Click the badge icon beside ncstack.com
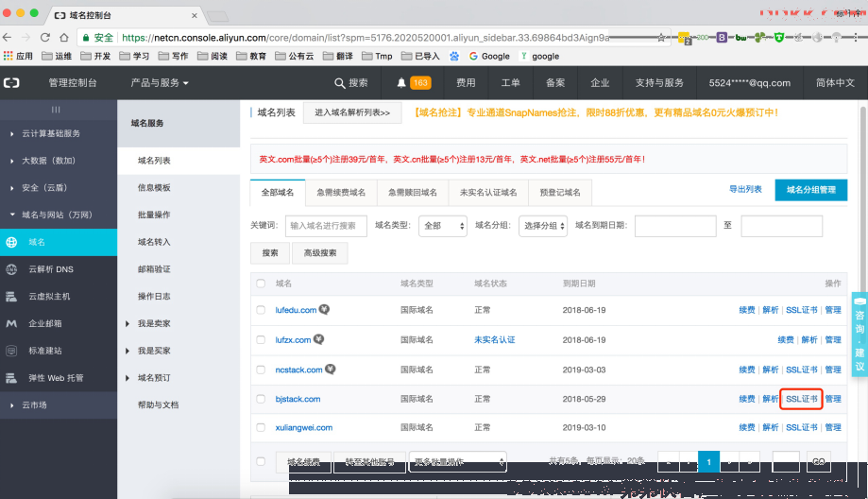868x499 pixels. [x=330, y=369]
